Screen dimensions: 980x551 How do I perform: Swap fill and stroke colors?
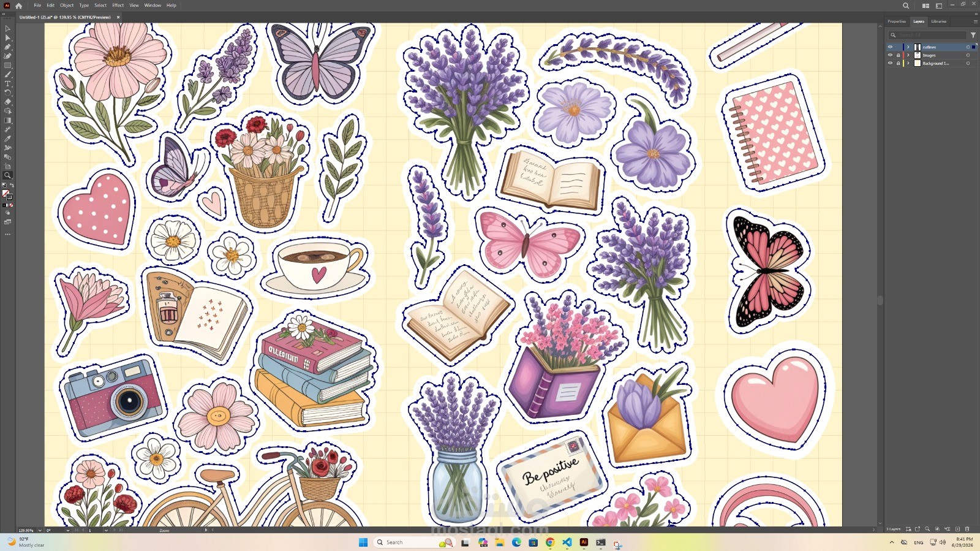(11, 185)
